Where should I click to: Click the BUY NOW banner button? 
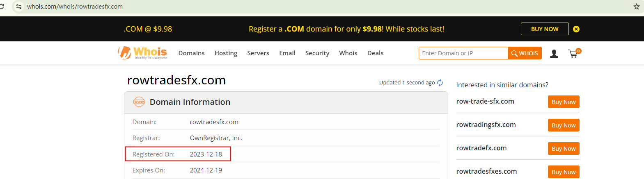click(544, 29)
